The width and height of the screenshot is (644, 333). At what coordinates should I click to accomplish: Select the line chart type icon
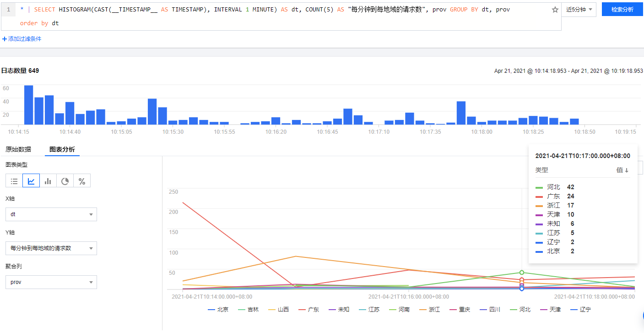coord(31,181)
